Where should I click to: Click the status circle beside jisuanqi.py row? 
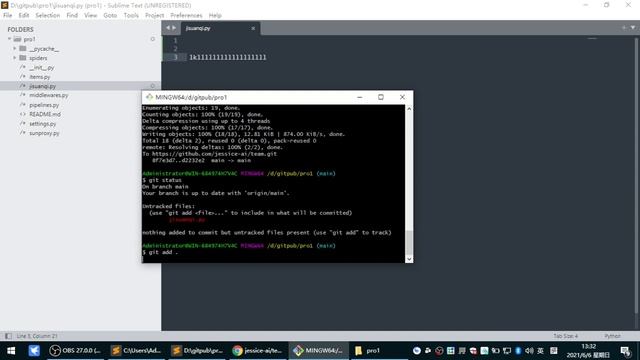153,86
